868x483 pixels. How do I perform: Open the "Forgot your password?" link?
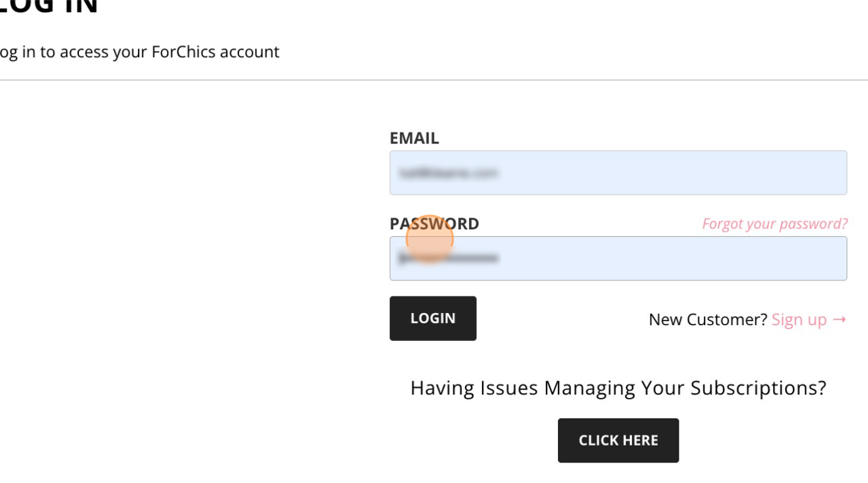coord(775,224)
